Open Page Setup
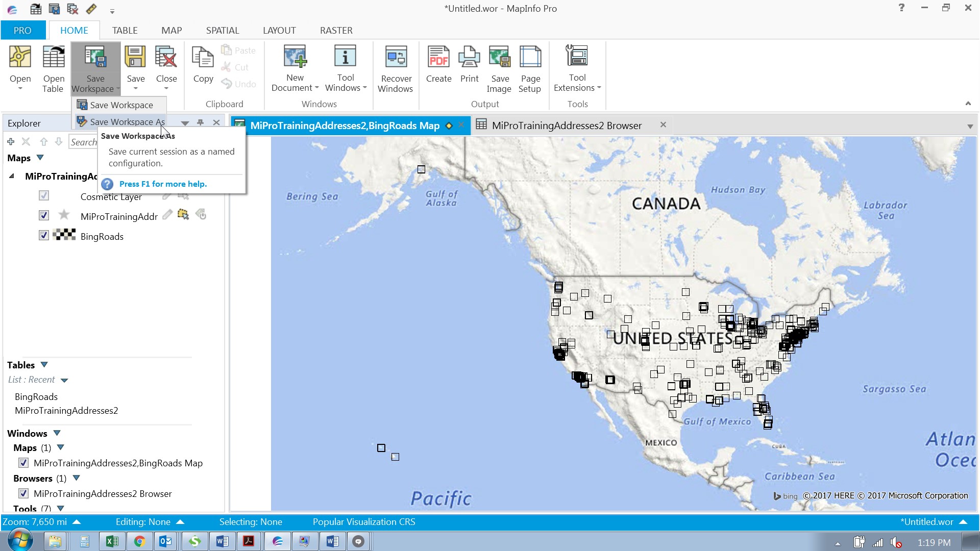The width and height of the screenshot is (980, 551). pyautogui.click(x=530, y=57)
